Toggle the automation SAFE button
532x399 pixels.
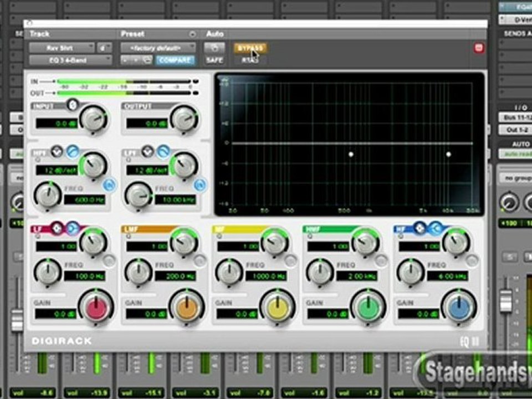click(x=214, y=60)
